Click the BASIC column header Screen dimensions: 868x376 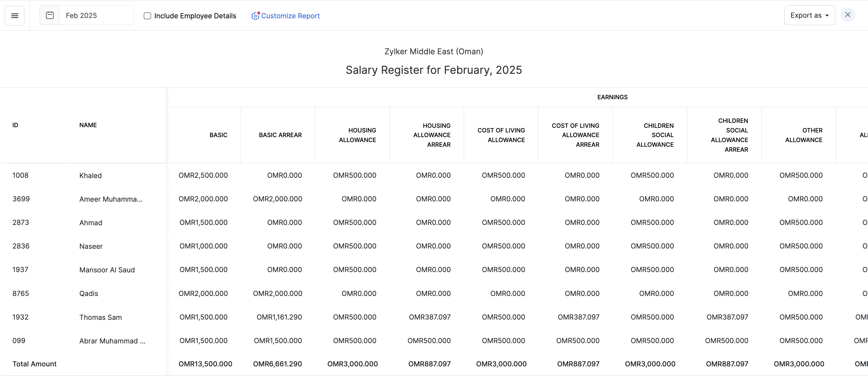218,135
